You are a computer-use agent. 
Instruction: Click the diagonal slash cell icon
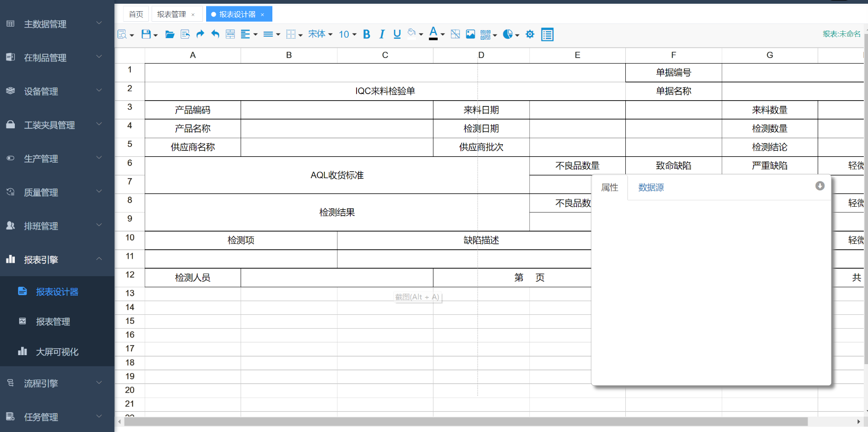click(x=455, y=34)
